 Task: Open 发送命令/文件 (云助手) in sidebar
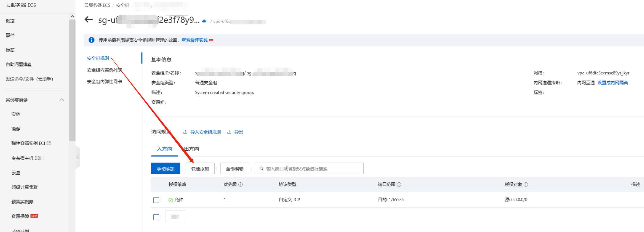pos(30,79)
